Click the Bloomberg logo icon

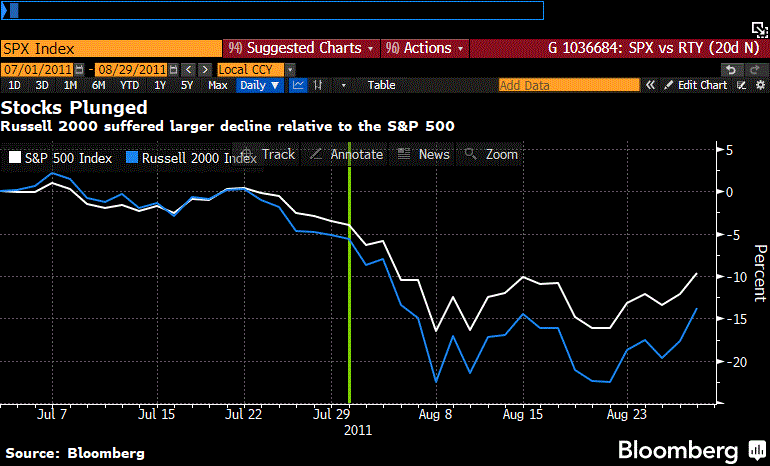[x=757, y=450]
